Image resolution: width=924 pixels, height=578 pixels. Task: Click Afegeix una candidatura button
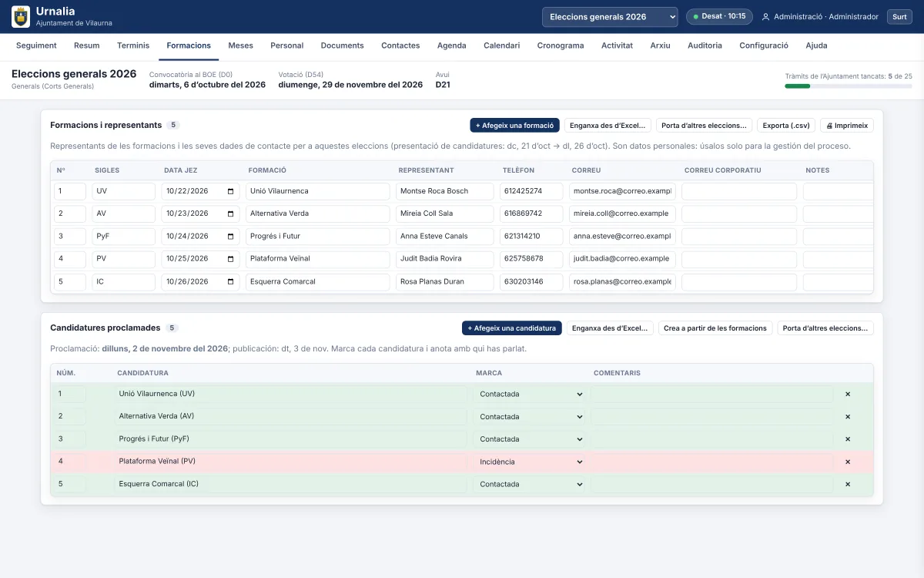[x=512, y=328]
